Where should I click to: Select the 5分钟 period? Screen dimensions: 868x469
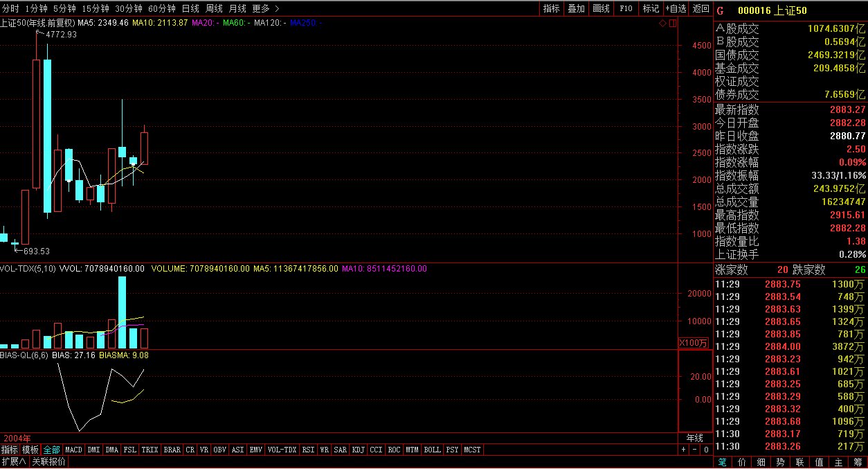[64, 9]
